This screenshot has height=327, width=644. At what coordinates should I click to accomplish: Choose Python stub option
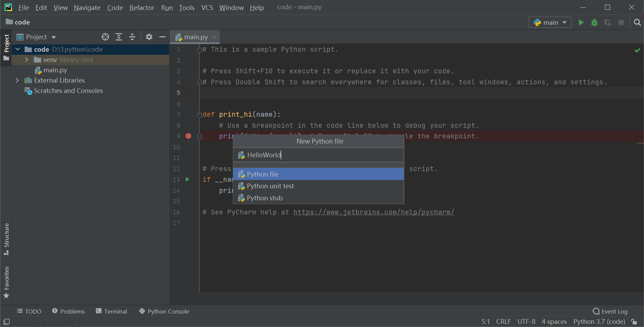click(x=319, y=198)
